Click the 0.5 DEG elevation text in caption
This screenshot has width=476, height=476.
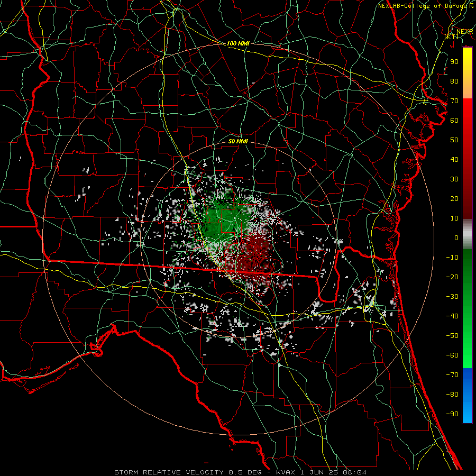245,472
